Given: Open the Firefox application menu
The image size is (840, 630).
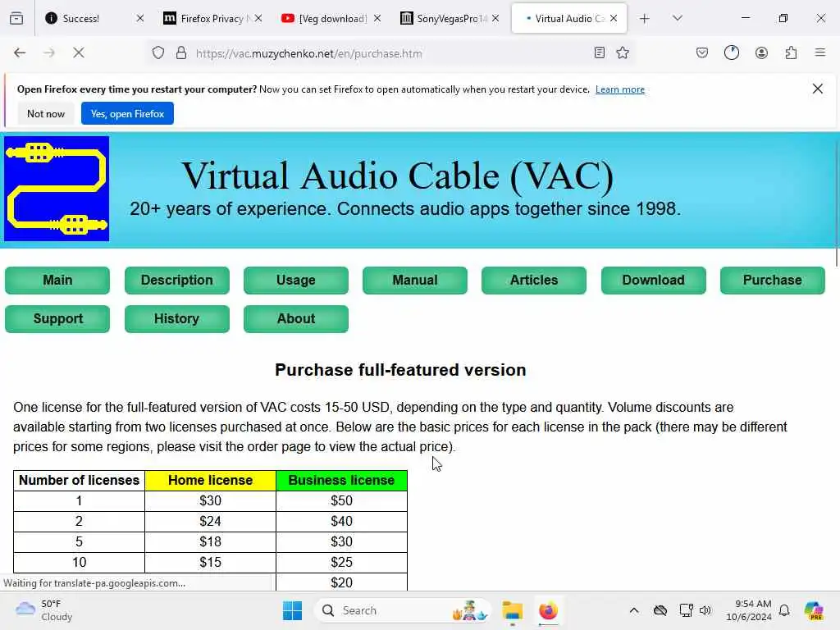Looking at the screenshot, I should tap(820, 52).
